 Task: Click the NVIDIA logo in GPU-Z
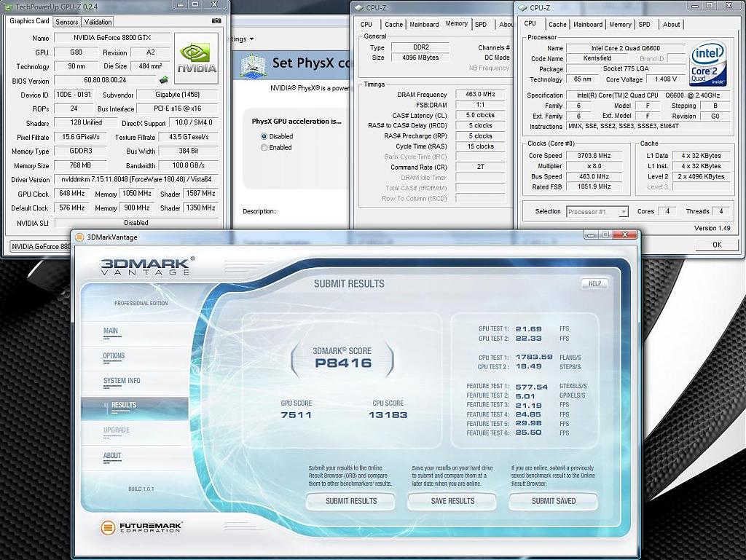196,58
